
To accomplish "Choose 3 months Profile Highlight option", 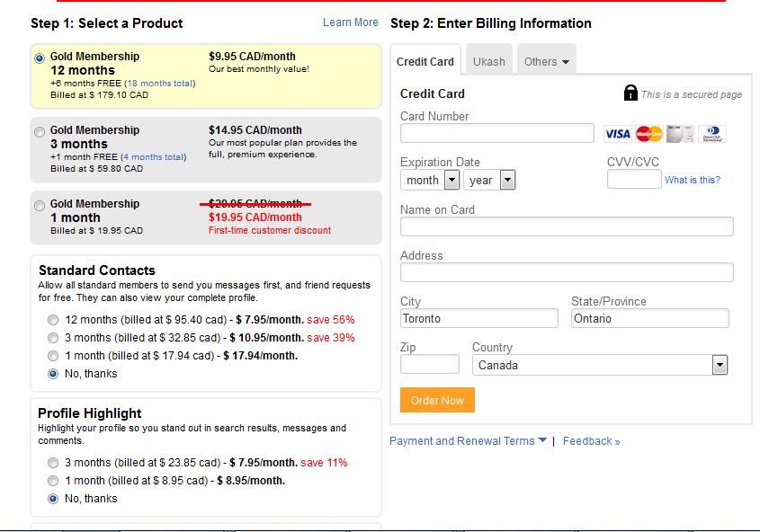I will pos(53,463).
